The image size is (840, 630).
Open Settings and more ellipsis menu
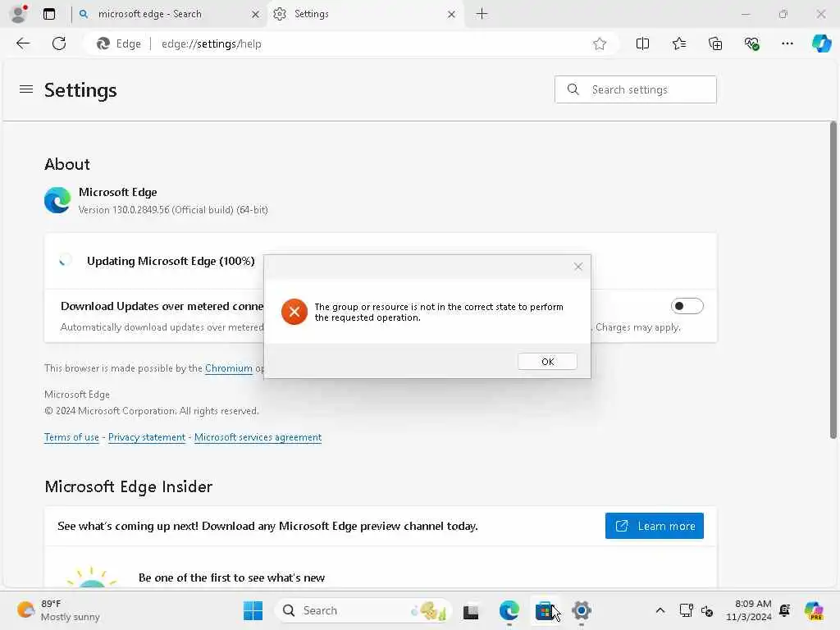point(787,44)
